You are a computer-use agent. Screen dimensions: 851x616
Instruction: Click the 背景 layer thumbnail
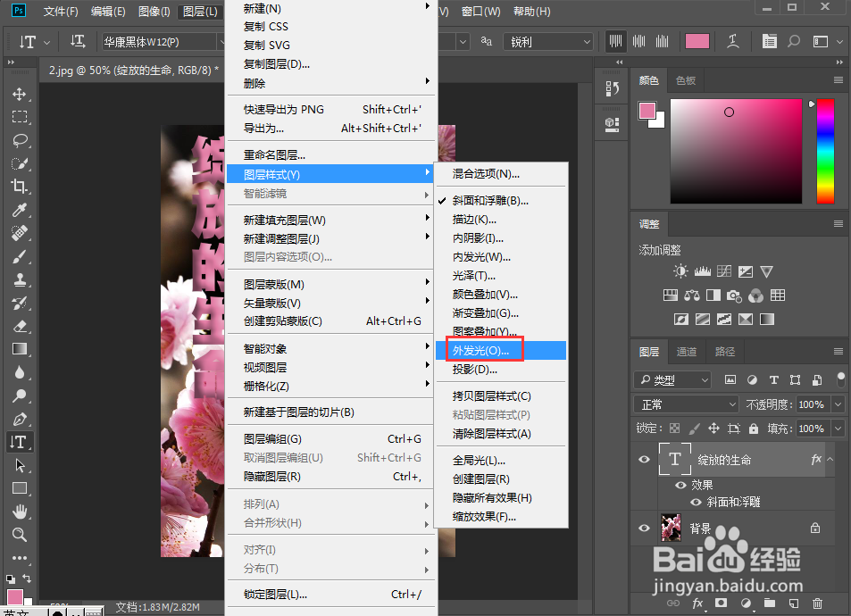(671, 528)
